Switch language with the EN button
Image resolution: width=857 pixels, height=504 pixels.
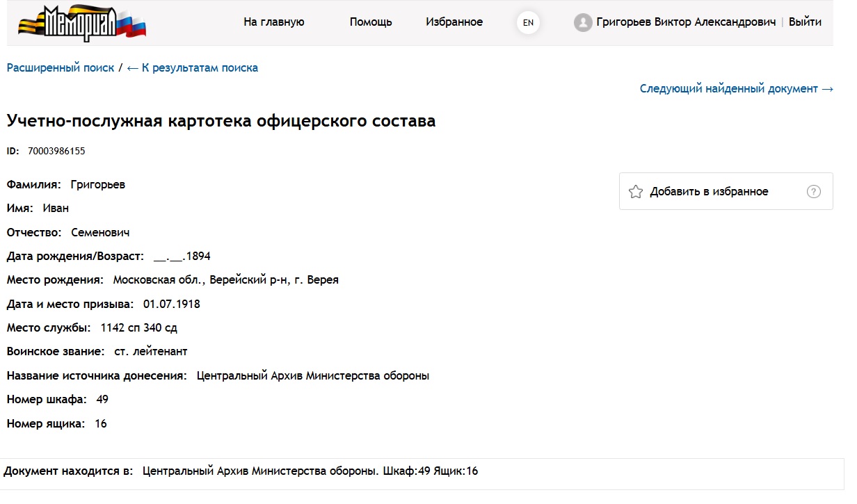point(528,23)
